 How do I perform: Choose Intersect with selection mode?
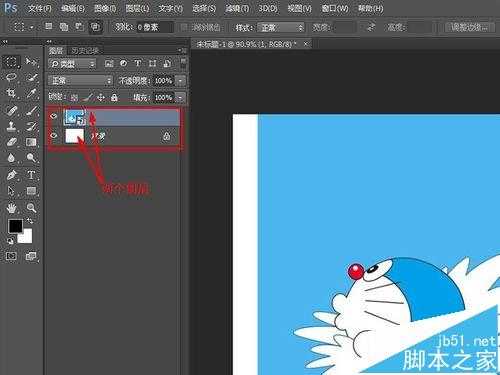(x=96, y=26)
